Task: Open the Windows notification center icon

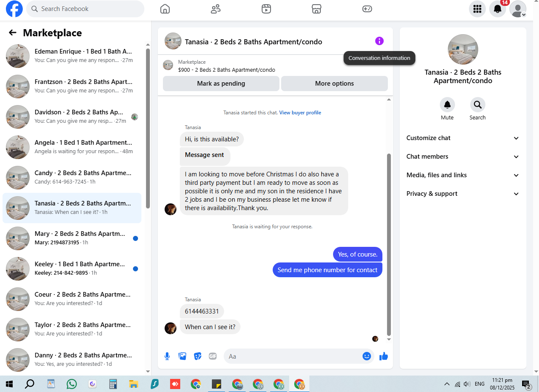Action: point(527,384)
